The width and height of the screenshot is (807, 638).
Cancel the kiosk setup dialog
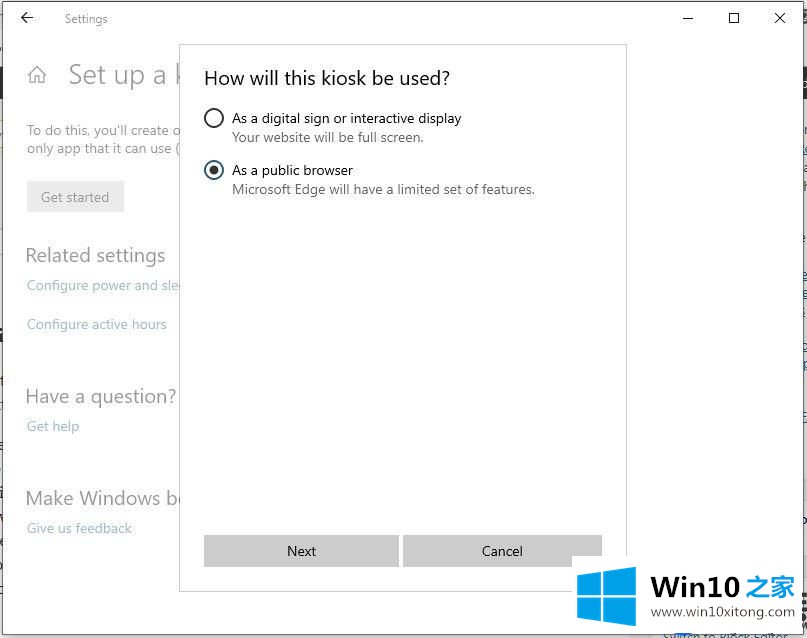click(x=502, y=551)
